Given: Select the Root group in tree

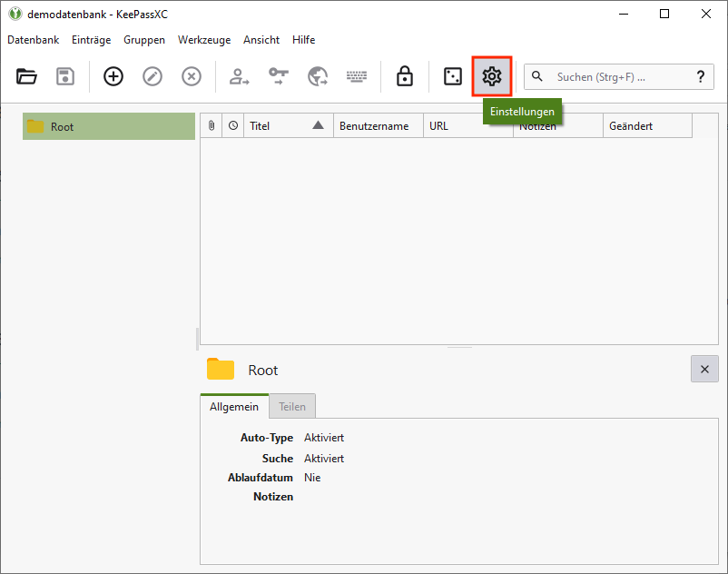Looking at the screenshot, I should point(62,127).
